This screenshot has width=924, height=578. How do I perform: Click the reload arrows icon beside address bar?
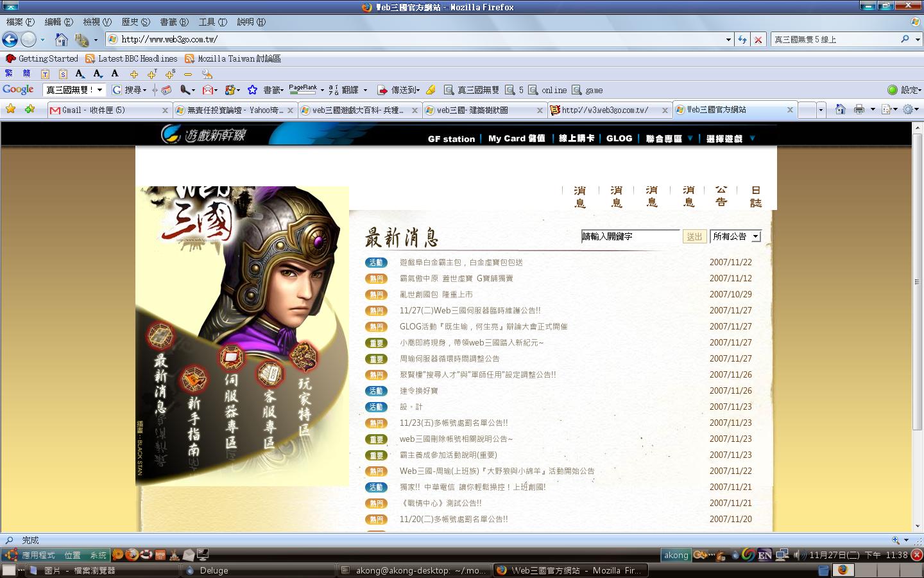pos(742,40)
